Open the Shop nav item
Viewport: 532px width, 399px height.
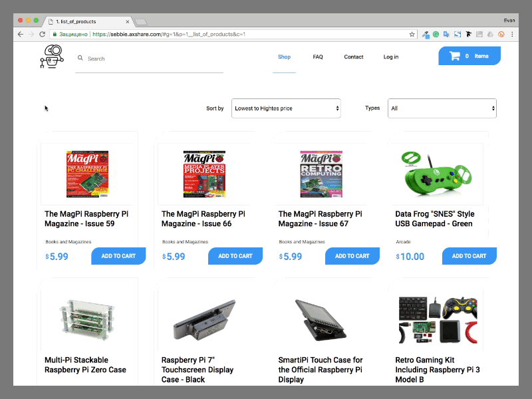[x=285, y=57]
